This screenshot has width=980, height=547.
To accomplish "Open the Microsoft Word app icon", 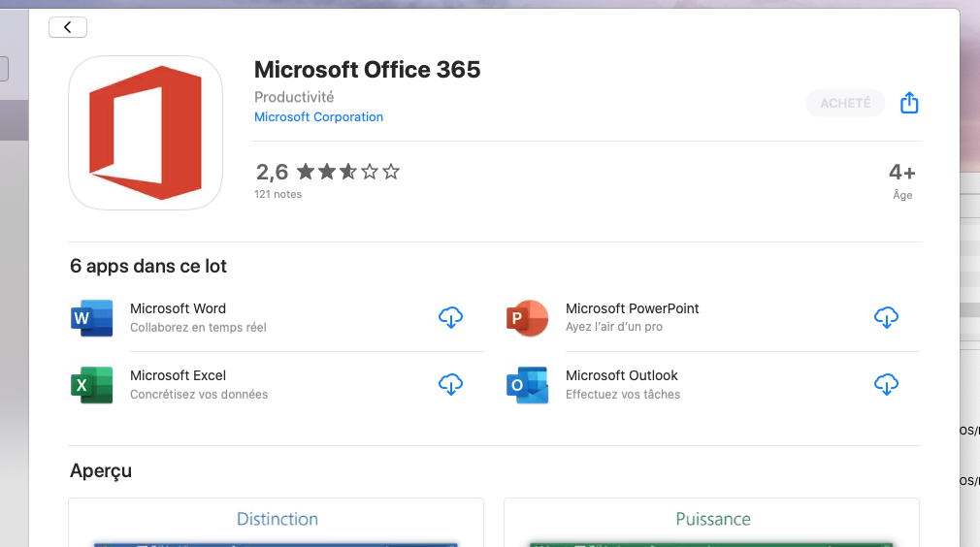I will (x=92, y=318).
